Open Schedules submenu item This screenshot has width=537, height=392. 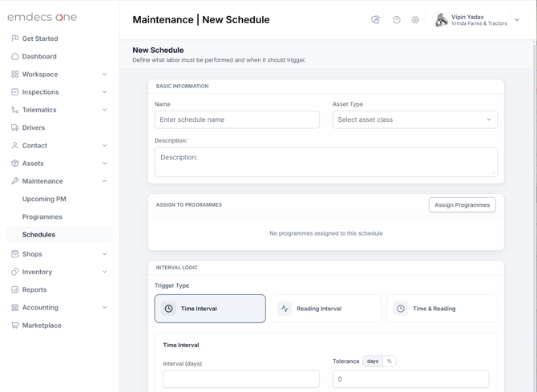coord(59,235)
